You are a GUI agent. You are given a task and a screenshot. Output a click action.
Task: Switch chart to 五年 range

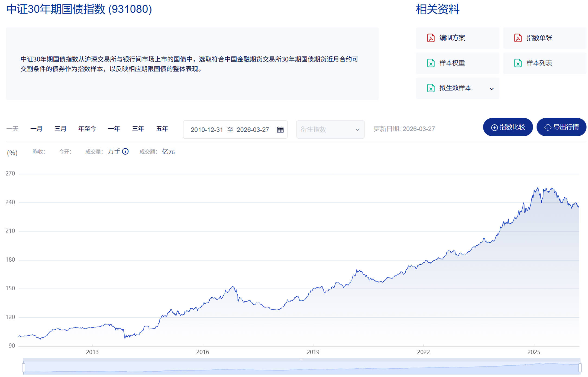pos(162,129)
